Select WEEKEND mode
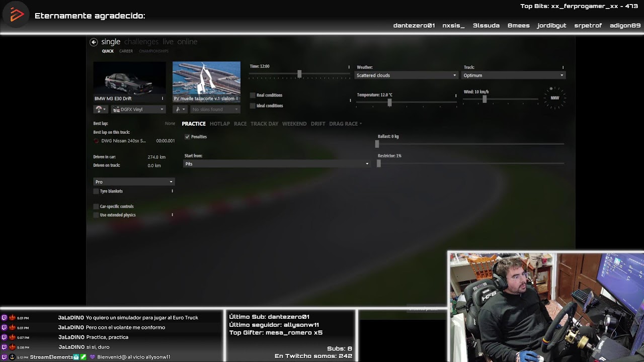The width and height of the screenshot is (644, 362). (x=294, y=124)
